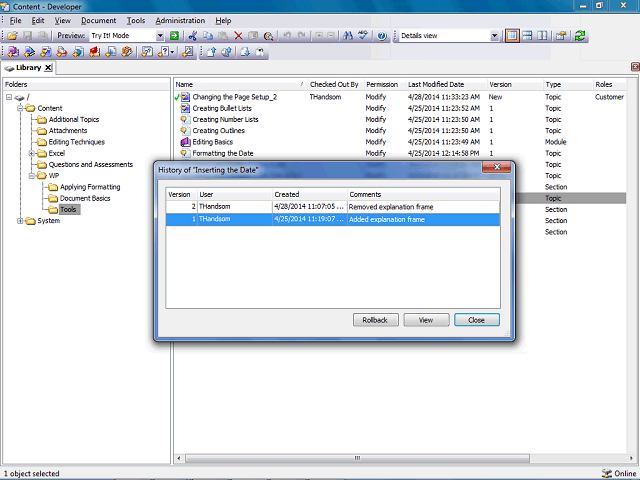Click the magnifier icon beside Delete
Image resolution: width=640 pixels, height=480 pixels.
tap(268, 36)
